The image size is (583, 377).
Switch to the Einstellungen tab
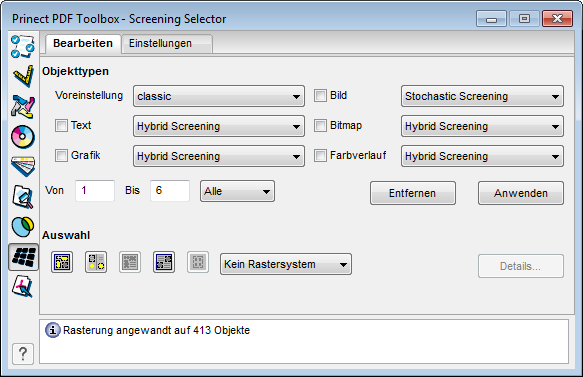(167, 44)
